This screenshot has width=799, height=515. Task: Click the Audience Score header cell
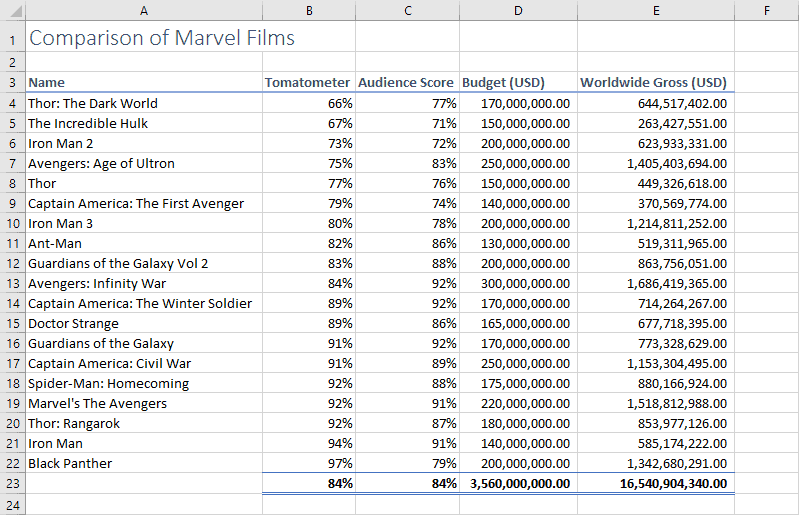408,83
